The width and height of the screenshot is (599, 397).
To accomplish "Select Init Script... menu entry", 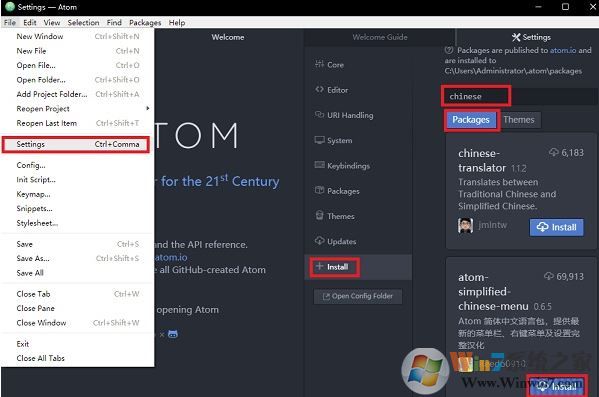I will (78, 180).
